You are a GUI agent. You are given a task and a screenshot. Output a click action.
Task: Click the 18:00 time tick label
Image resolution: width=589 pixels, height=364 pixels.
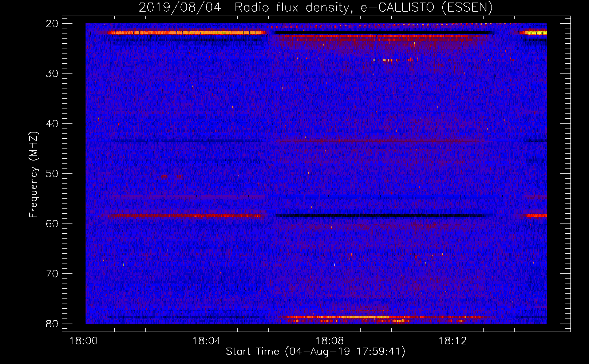(x=84, y=341)
